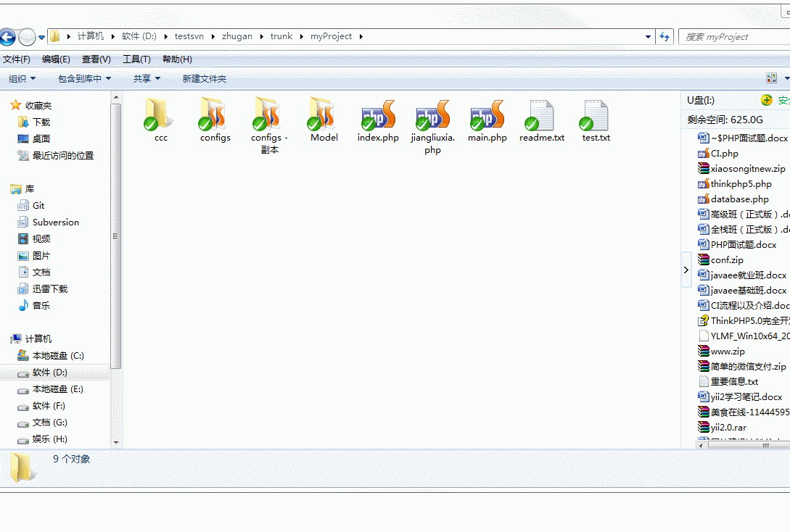Open the index.php file icon
Image resolution: width=790 pixels, height=532 pixels.
pos(378,116)
